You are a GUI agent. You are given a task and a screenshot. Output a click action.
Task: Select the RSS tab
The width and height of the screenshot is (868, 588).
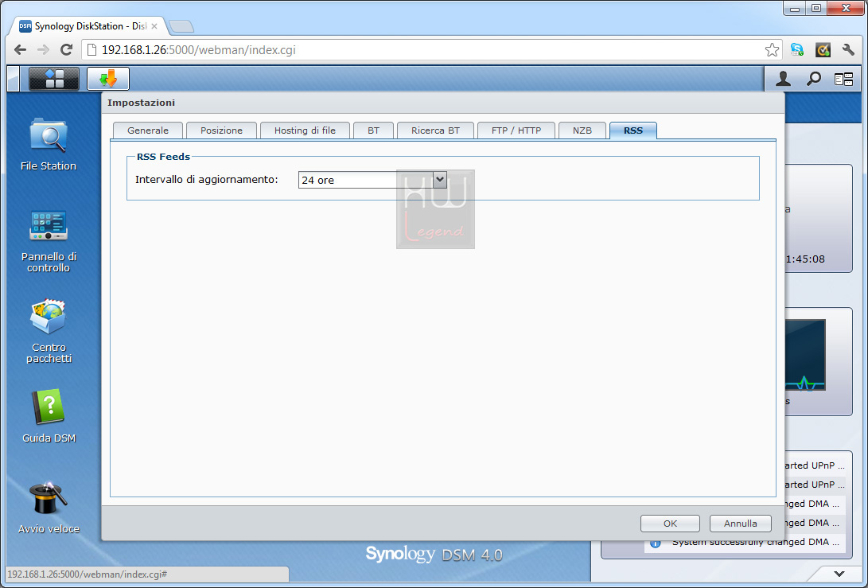pos(633,130)
